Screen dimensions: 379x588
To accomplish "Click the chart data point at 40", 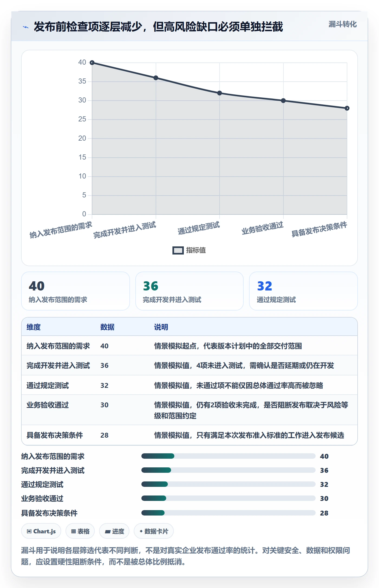I will point(92,63).
